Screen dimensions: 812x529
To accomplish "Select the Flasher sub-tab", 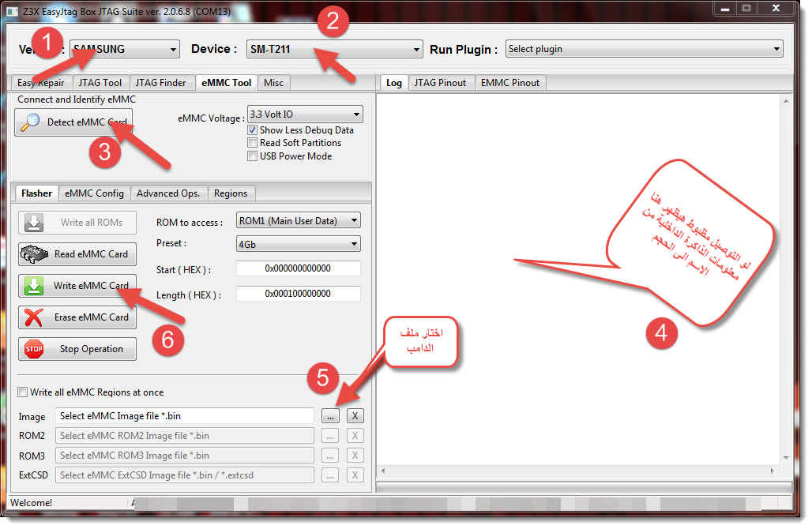I will 37,193.
